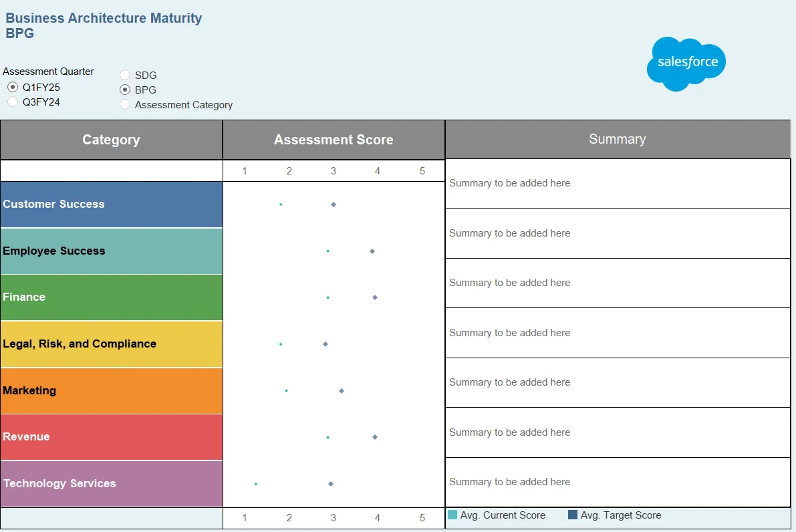Screen dimensions: 796x532
Task: Click the Technology Services current score dot
Action: (x=256, y=484)
